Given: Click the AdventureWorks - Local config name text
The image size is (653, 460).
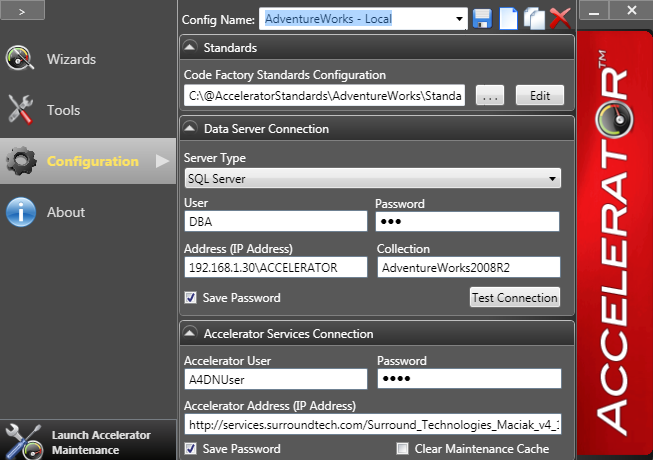Looking at the screenshot, I should point(328,19).
